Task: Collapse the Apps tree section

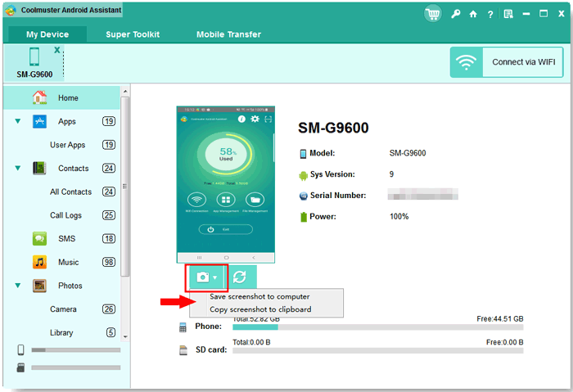Action: point(17,121)
